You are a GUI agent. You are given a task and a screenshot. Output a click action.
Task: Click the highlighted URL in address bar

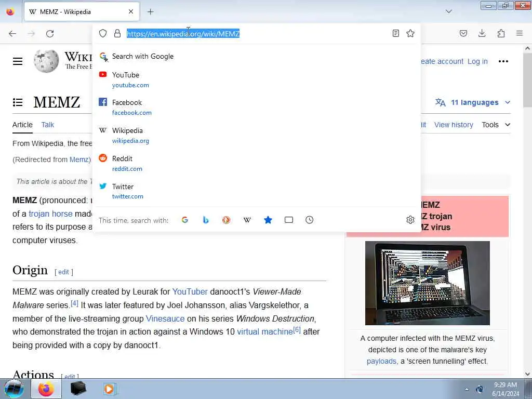click(x=183, y=34)
